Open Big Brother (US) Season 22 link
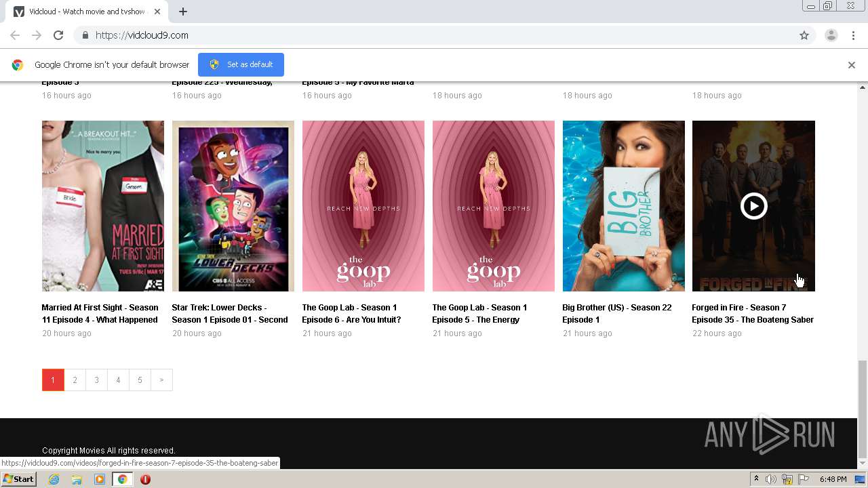 [617, 314]
